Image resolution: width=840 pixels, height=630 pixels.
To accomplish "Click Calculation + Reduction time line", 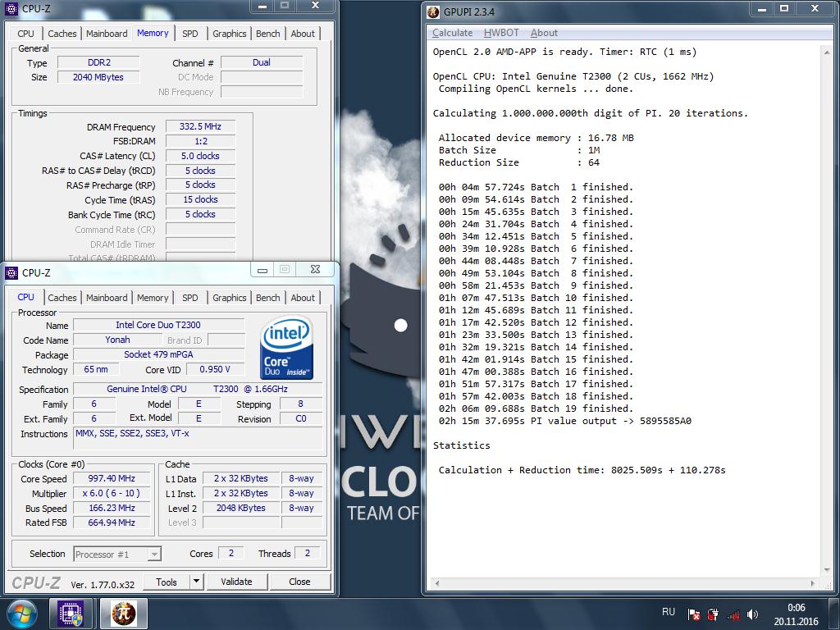I will pos(582,470).
